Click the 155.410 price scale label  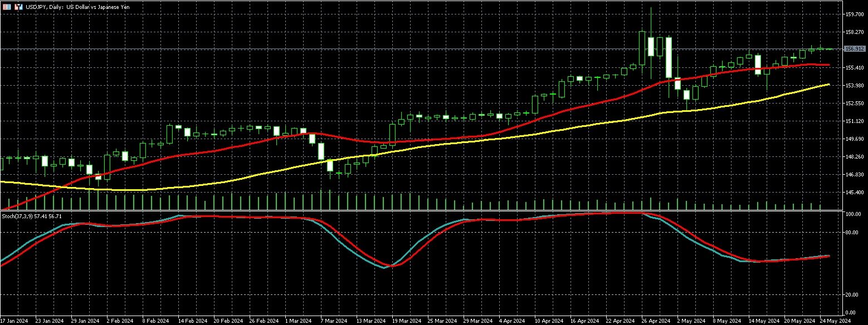point(855,67)
